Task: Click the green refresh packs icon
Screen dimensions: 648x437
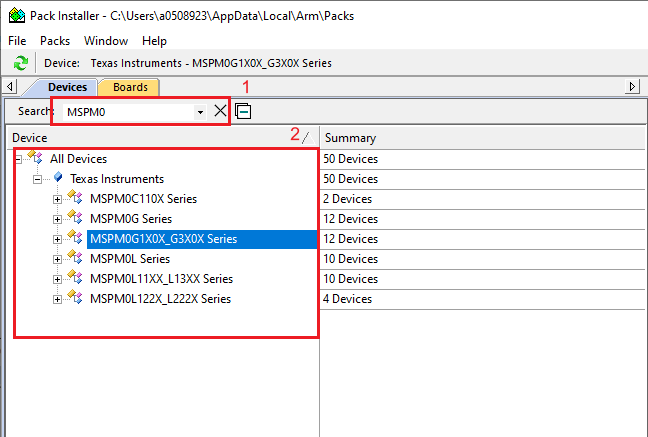Action: 20,63
